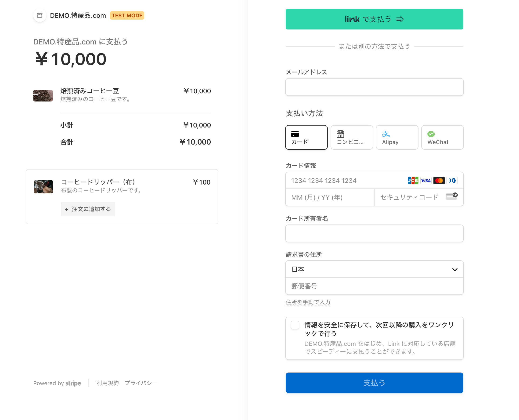This screenshot has height=420, width=519.
Task: Click the TEST MODE badge
Action: tap(127, 15)
